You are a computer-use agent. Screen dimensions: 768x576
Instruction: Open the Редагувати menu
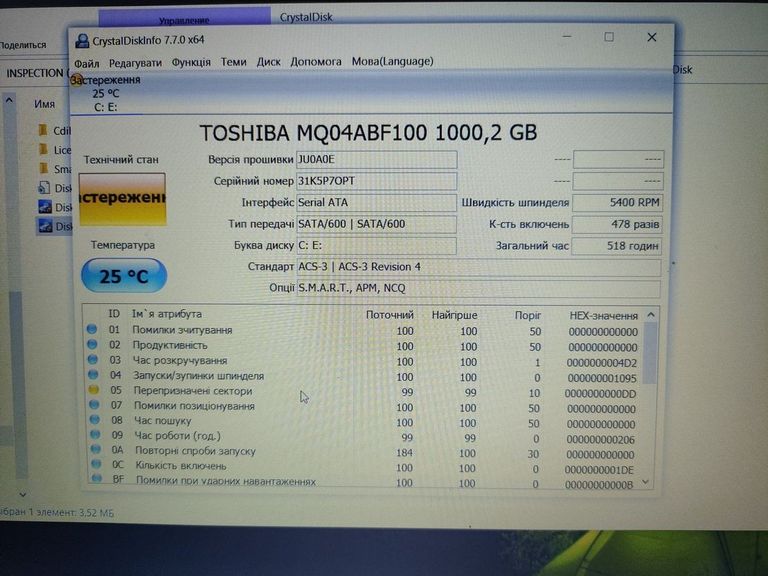[x=135, y=63]
